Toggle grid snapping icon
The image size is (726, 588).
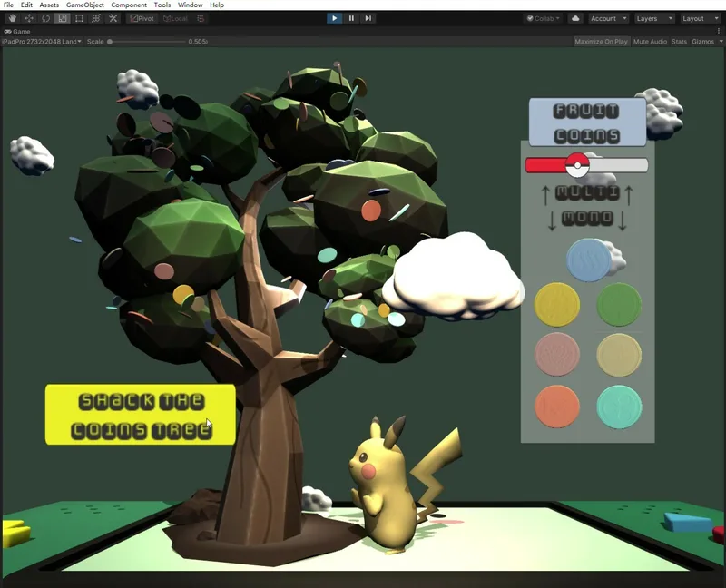tap(201, 18)
